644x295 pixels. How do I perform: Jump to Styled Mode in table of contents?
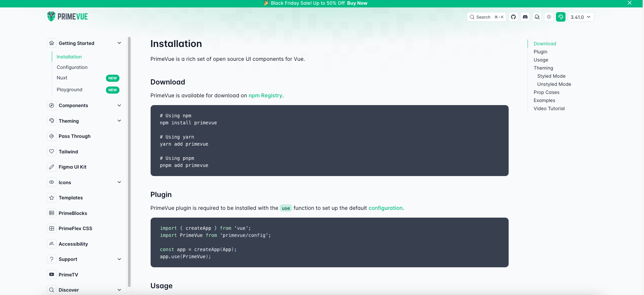551,76
